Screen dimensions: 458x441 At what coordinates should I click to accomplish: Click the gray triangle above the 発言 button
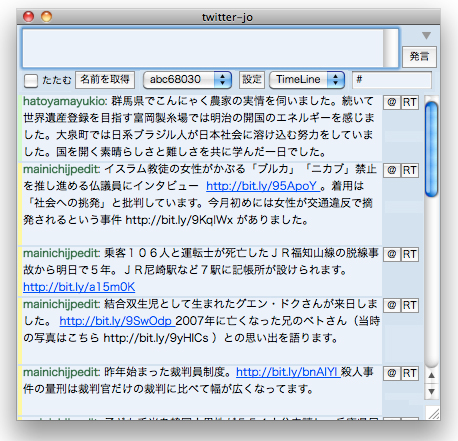pyautogui.click(x=426, y=35)
